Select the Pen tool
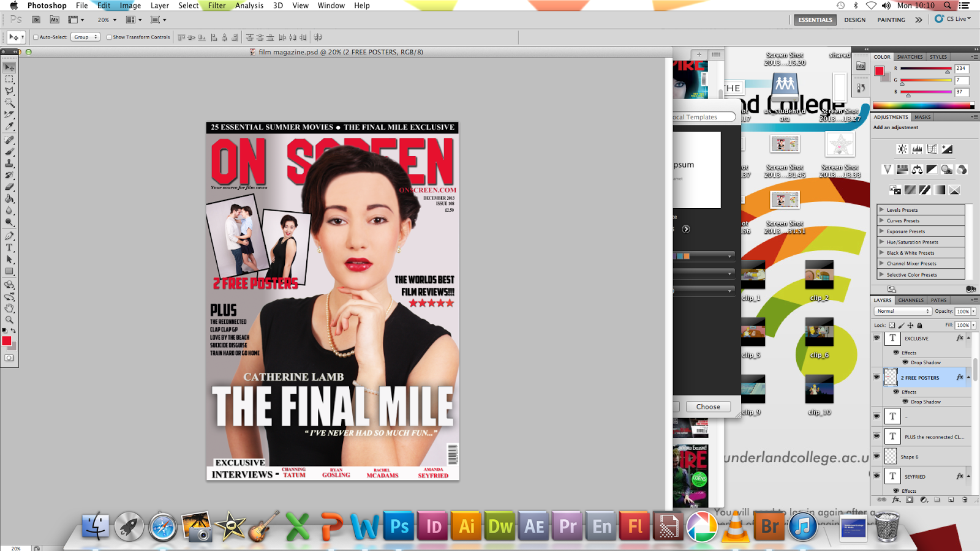Screen dimensions: 980x551 10,236
